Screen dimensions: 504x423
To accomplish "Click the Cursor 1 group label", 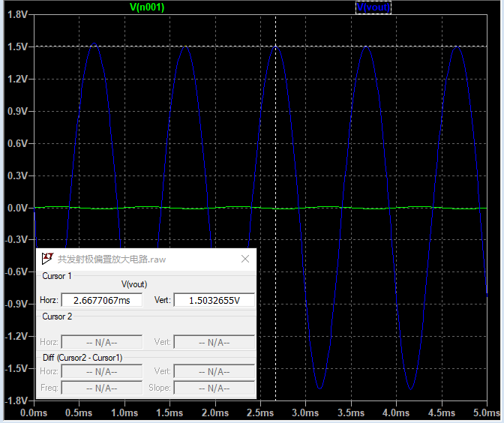I will 57,276.
